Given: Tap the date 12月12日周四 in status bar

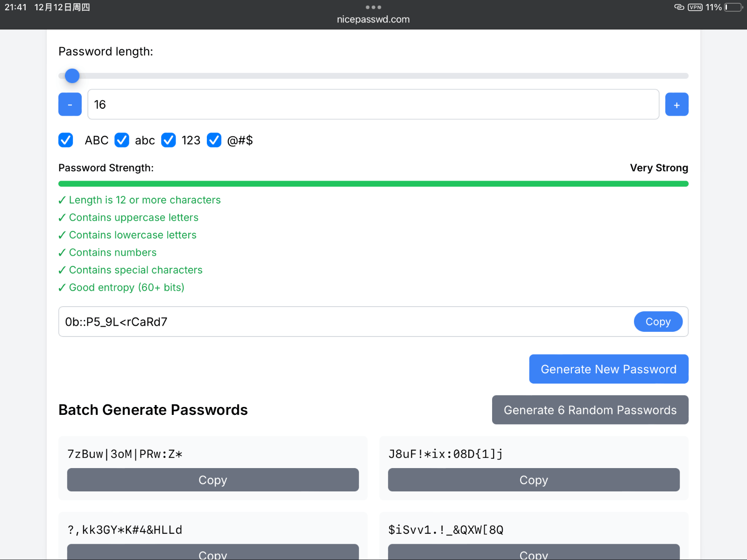Looking at the screenshot, I should click(x=62, y=7).
